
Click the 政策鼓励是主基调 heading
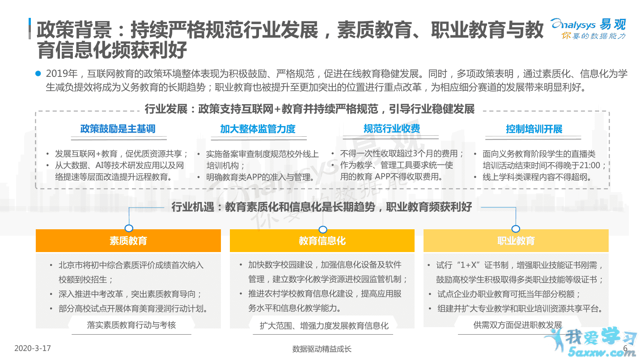tap(118, 129)
